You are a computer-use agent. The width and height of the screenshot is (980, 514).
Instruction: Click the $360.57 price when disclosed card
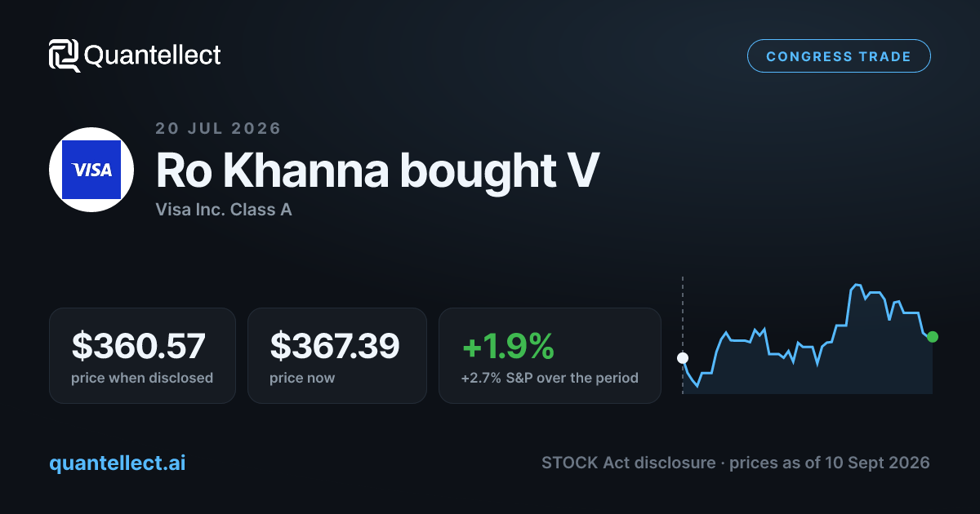tap(142, 355)
